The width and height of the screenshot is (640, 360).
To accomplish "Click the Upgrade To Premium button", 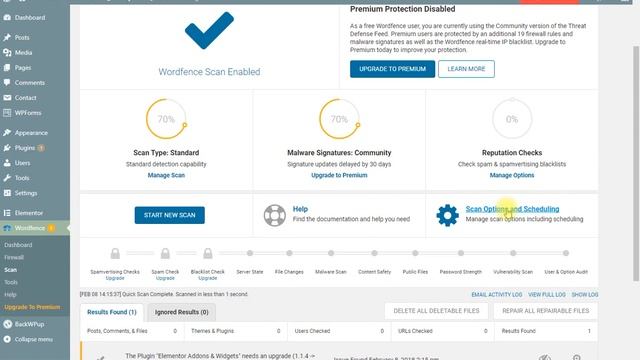I will (392, 69).
